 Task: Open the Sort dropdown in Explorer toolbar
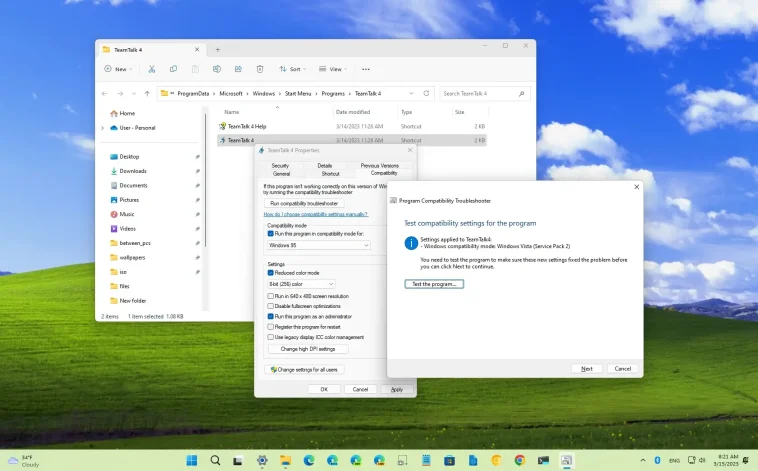(x=294, y=69)
